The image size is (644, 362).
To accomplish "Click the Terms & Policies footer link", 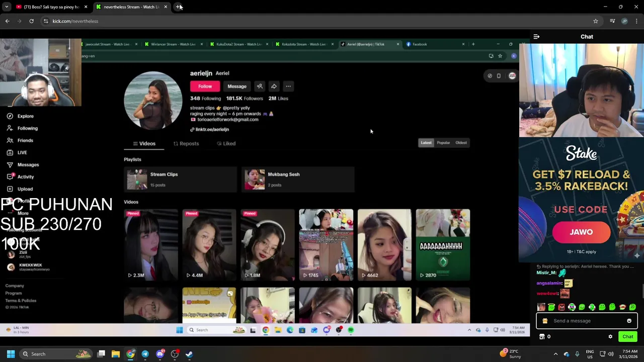I will [x=21, y=301].
